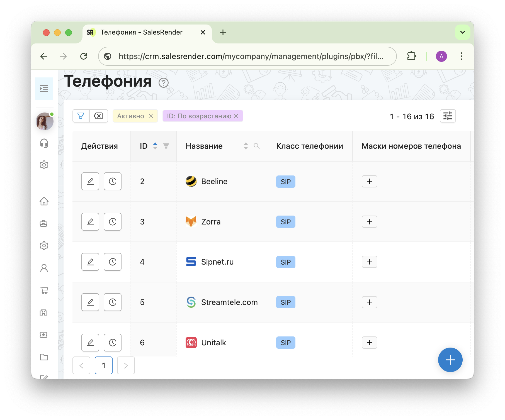Click the SIP tag in Beeline row
Image resolution: width=505 pixels, height=420 pixels.
(x=286, y=182)
